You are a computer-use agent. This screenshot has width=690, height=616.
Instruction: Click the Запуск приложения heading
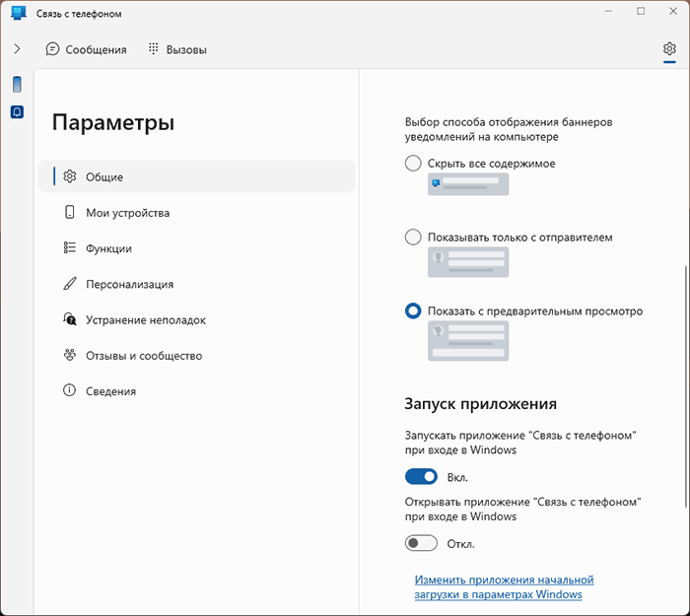point(481,403)
